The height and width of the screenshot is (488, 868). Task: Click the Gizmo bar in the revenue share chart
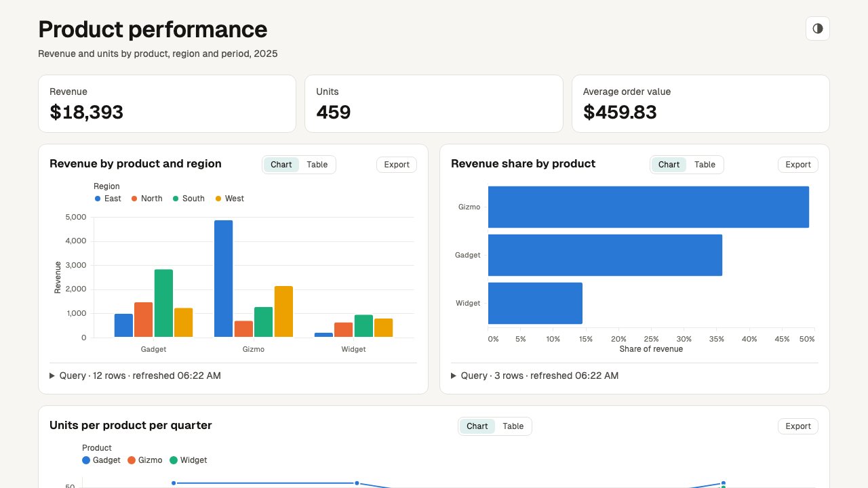(648, 207)
